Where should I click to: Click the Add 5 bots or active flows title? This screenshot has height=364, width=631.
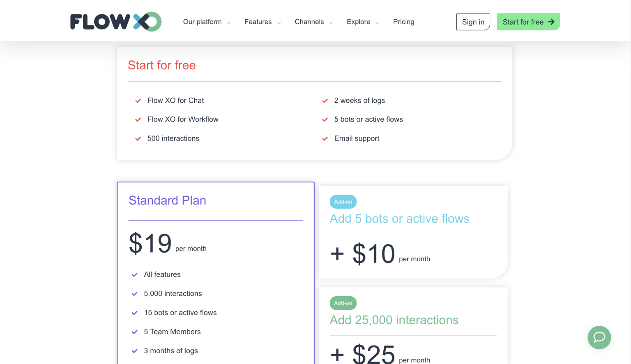tap(399, 219)
